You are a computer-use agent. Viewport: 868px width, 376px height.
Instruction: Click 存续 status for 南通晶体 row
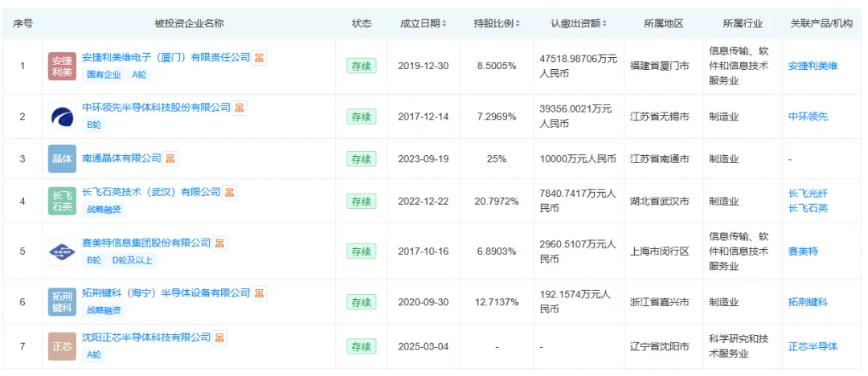(362, 159)
